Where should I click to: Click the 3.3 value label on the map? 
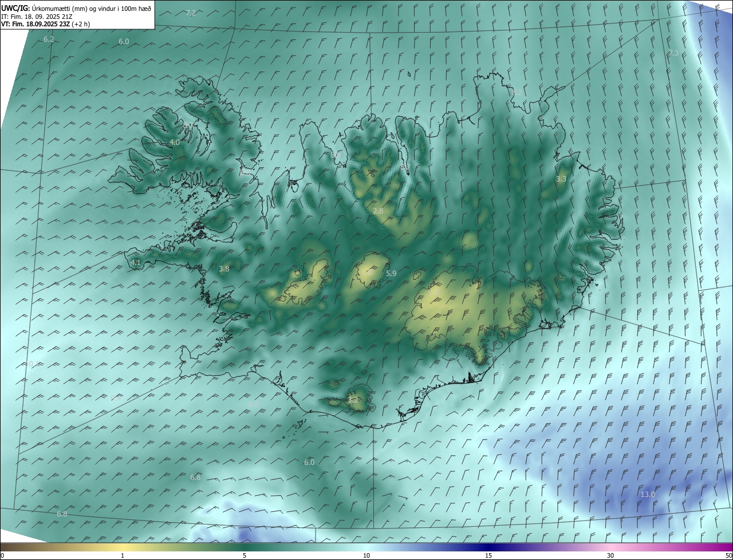561,179
